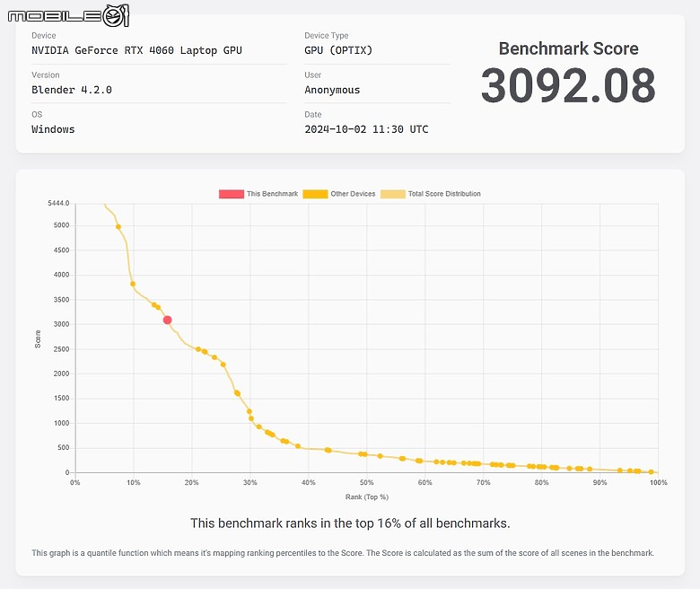Click the 3092.08 benchmark score value

point(568,85)
